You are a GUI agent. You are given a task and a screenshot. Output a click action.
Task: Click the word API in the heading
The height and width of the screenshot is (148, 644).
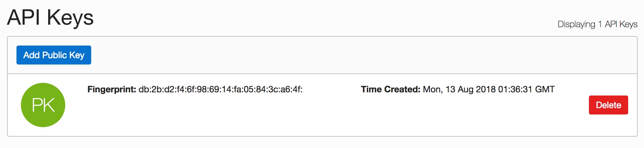click(24, 17)
